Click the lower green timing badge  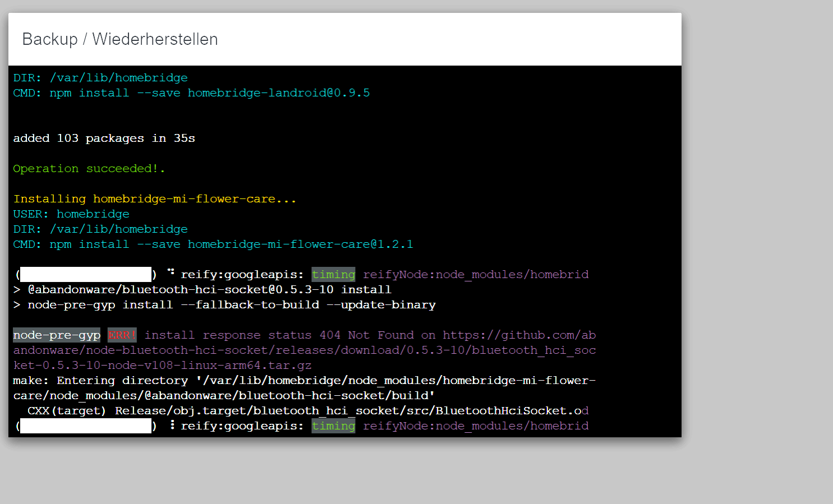pyautogui.click(x=333, y=426)
